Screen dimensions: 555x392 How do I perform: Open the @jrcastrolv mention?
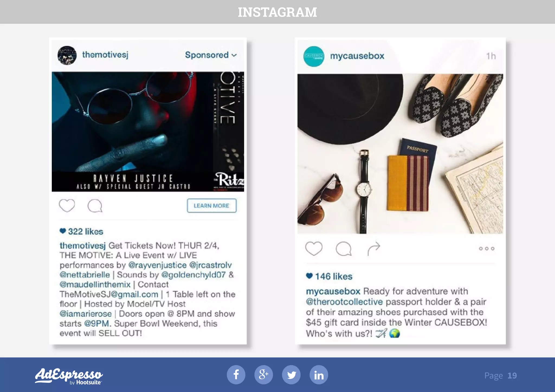tap(211, 265)
